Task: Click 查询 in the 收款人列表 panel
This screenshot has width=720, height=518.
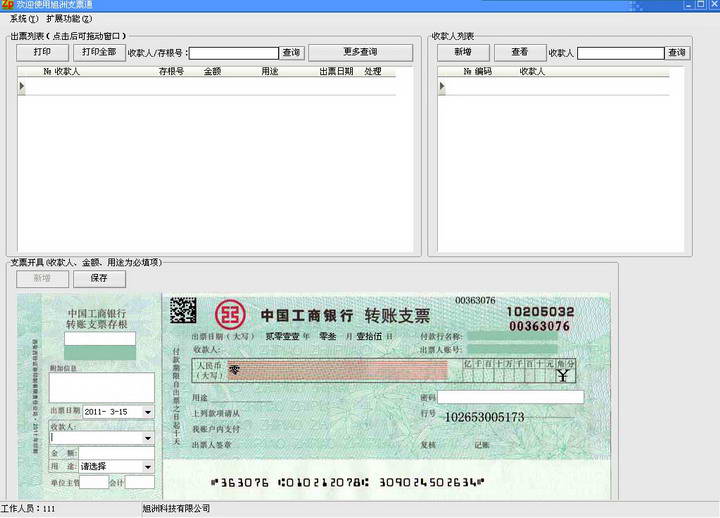Action: (677, 53)
